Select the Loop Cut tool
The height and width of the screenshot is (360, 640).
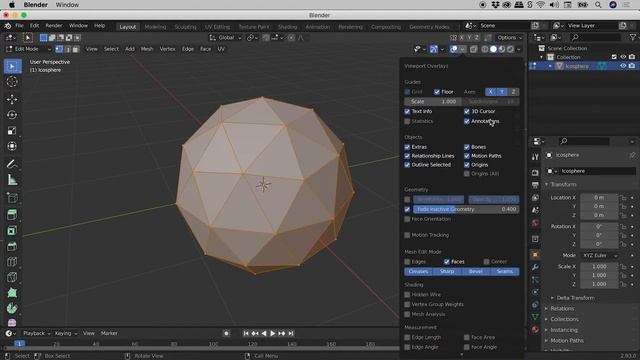click(x=12, y=262)
